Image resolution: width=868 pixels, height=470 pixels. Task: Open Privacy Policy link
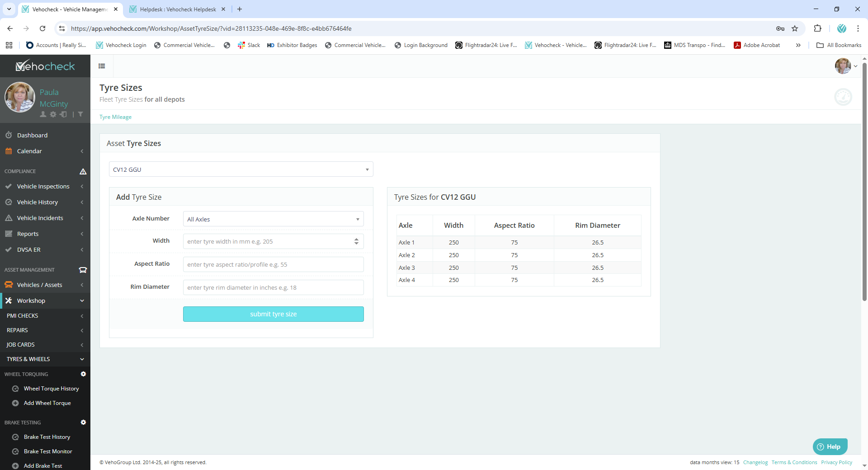pyautogui.click(x=836, y=462)
